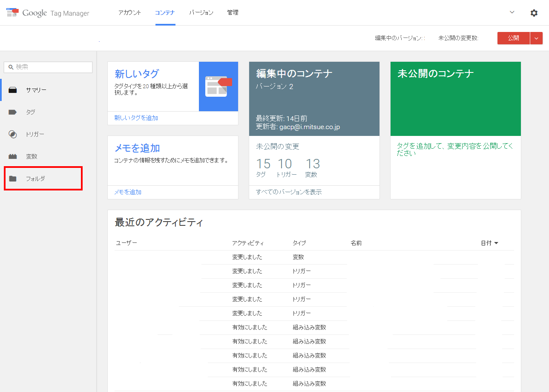Click the 編集中のバージョン label
This screenshot has width=549, height=392.
point(399,38)
